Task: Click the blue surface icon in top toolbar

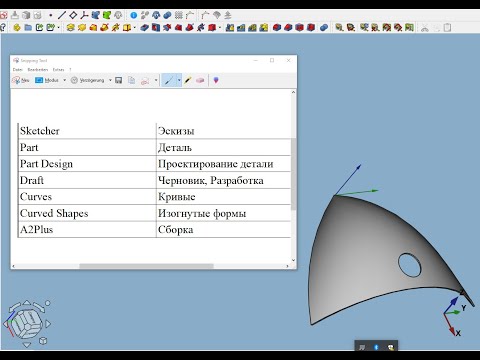Action: tap(96, 15)
